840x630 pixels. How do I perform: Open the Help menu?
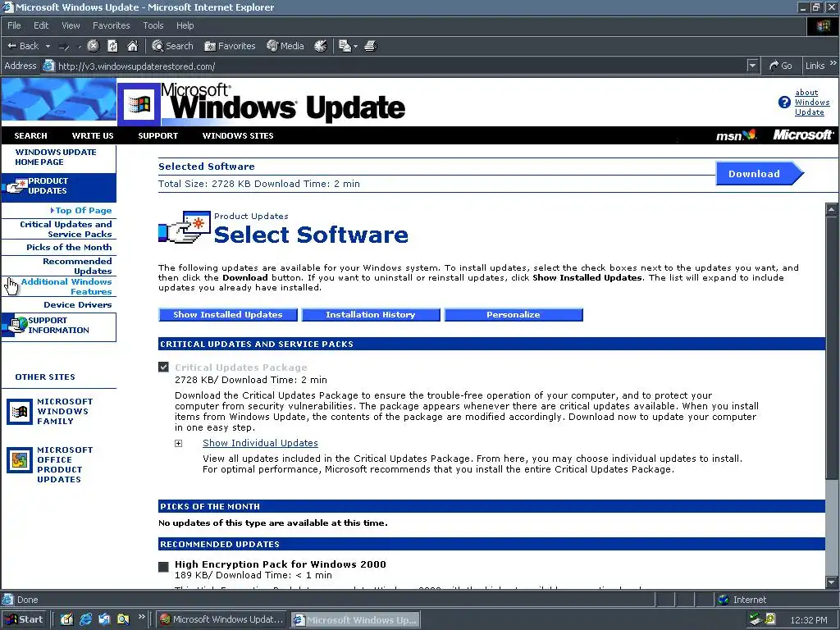click(185, 25)
